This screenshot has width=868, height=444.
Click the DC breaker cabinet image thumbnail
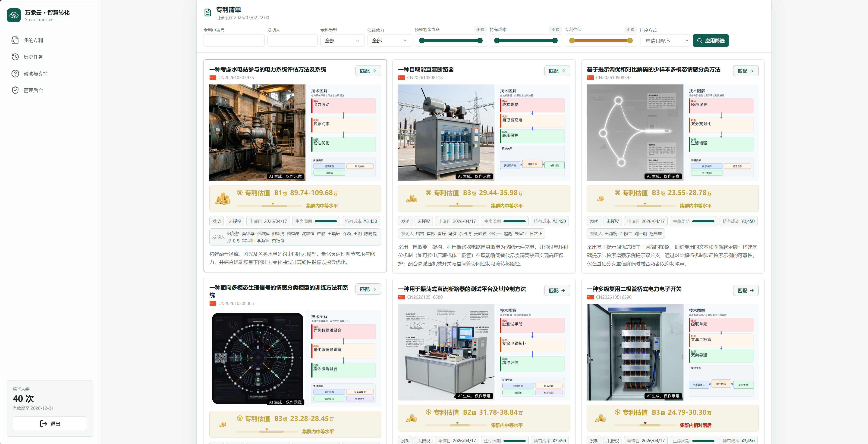(x=446, y=133)
